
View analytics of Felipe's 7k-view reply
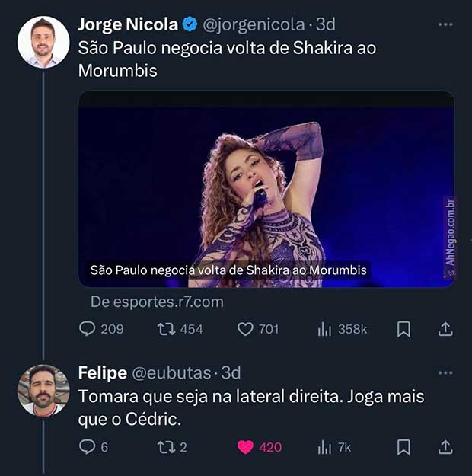point(324,447)
